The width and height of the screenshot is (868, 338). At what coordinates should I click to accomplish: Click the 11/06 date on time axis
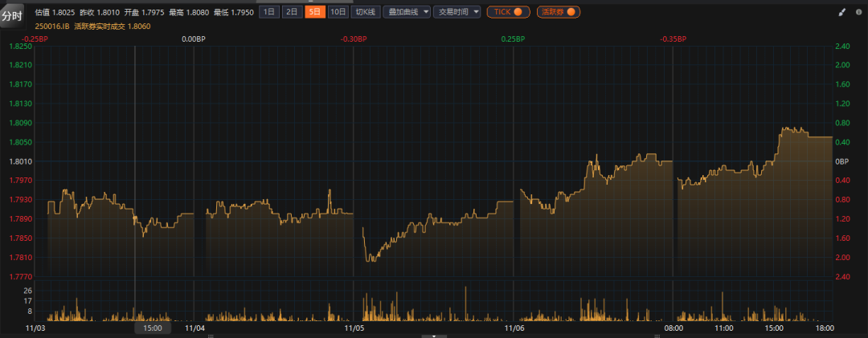(514, 328)
